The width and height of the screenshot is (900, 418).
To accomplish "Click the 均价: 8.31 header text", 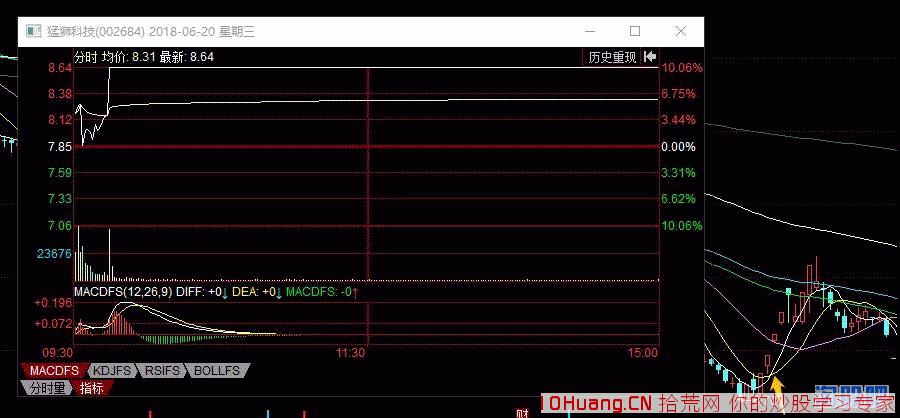I will click(129, 57).
